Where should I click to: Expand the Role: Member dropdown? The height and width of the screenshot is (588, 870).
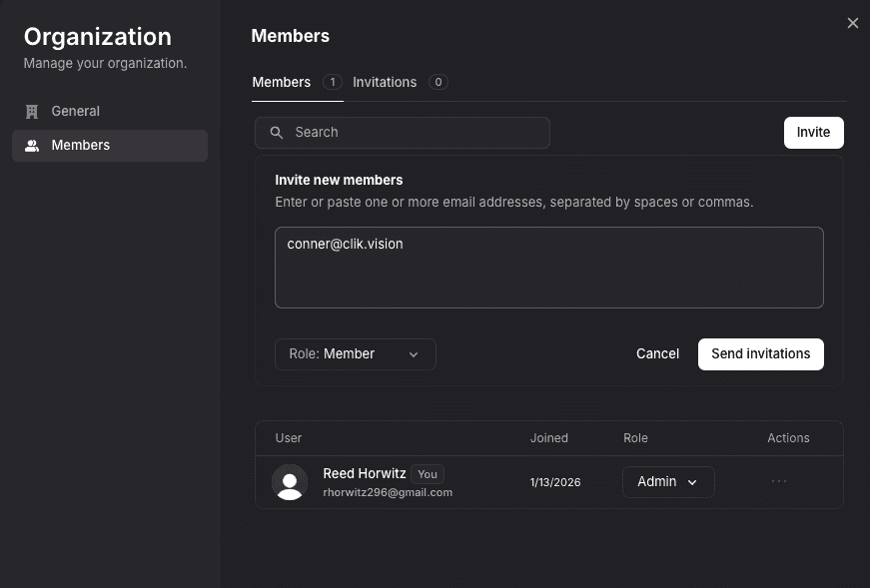[355, 354]
